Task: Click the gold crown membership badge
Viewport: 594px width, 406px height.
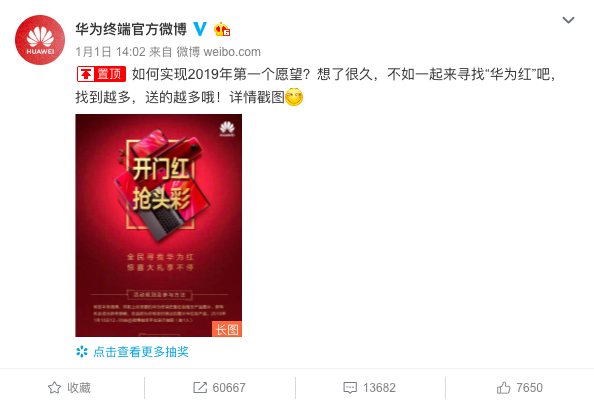Action: click(x=222, y=29)
